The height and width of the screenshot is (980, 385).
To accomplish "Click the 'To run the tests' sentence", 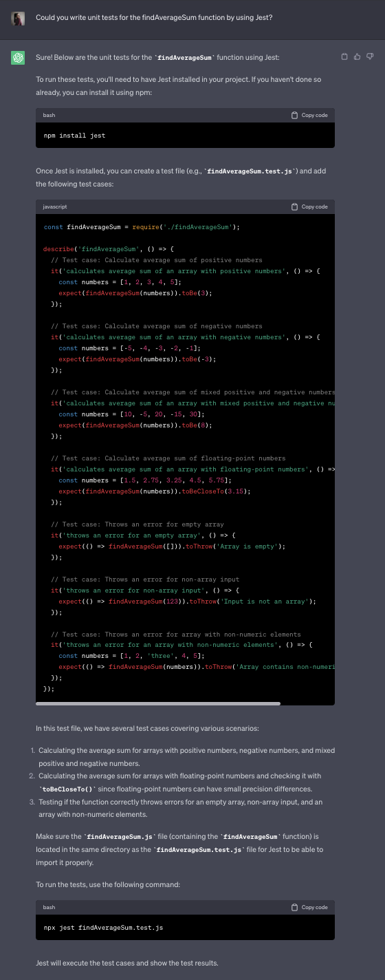I will click(108, 884).
